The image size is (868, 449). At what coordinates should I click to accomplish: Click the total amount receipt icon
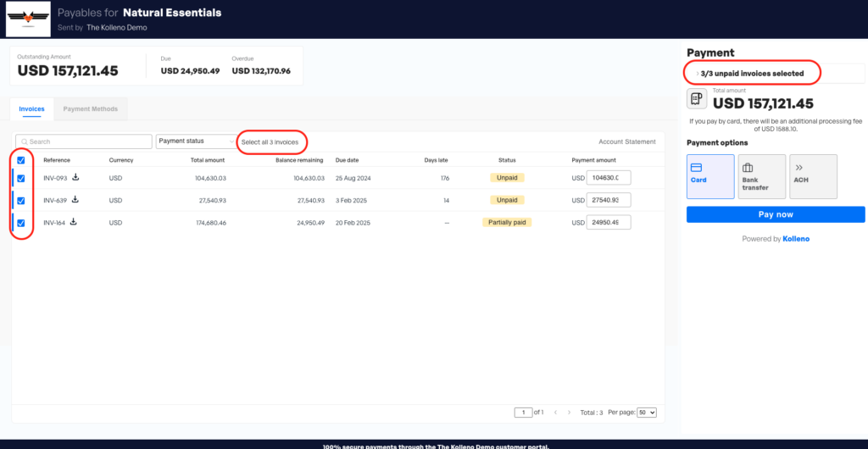click(x=697, y=99)
